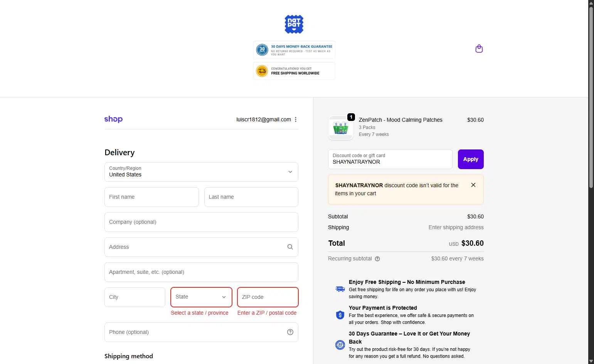Click the City field
This screenshot has width=594, height=364.
click(135, 297)
